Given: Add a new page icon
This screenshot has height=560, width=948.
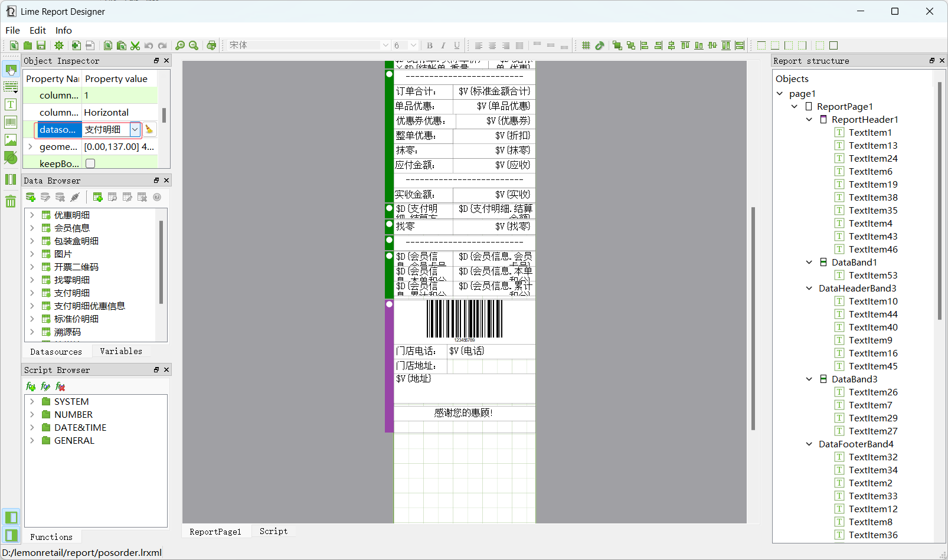Looking at the screenshot, I should tap(76, 45).
